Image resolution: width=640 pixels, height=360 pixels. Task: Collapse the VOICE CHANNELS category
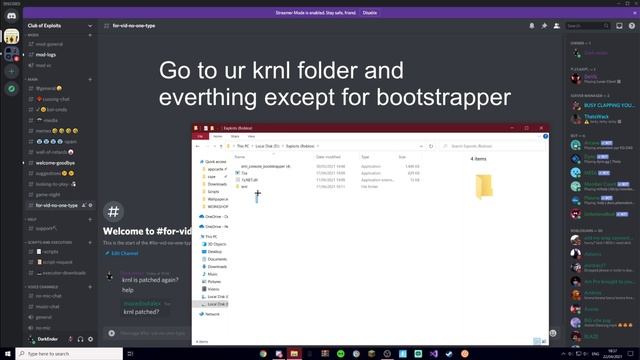click(x=42, y=287)
